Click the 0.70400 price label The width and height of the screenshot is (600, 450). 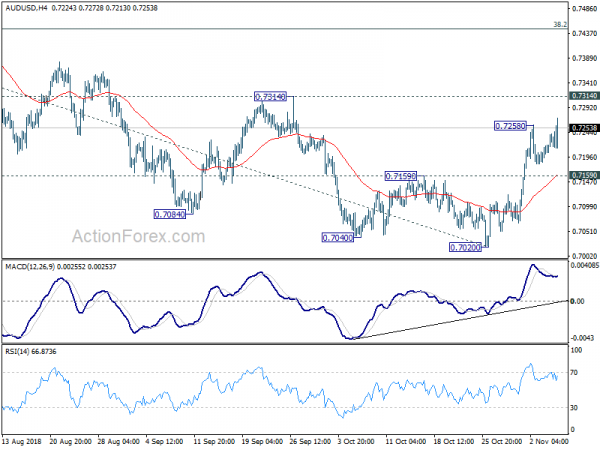(x=338, y=238)
